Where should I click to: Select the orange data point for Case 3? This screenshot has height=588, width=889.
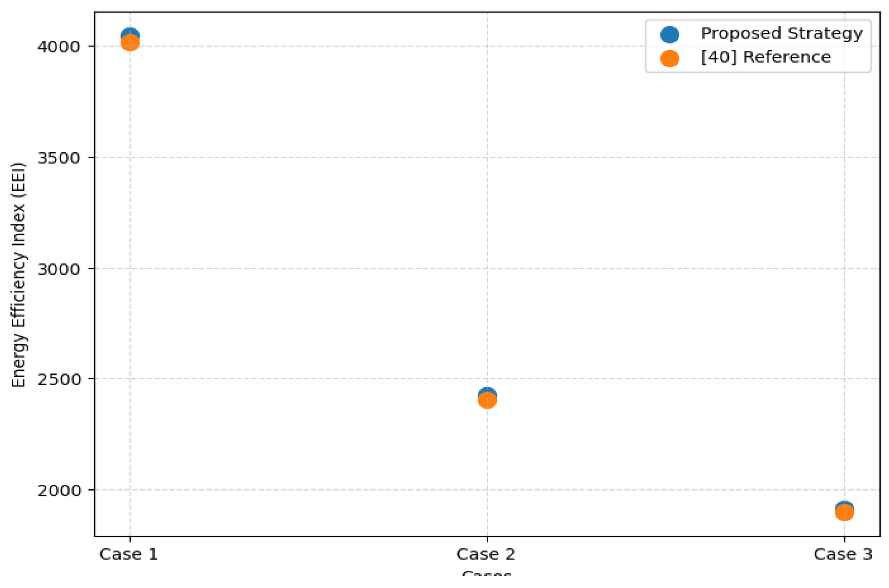pos(844,513)
